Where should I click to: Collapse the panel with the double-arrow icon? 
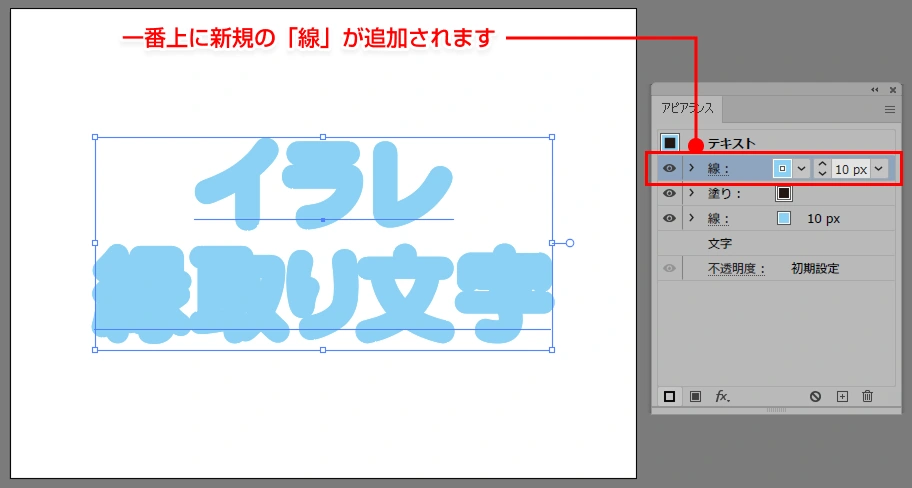(875, 90)
